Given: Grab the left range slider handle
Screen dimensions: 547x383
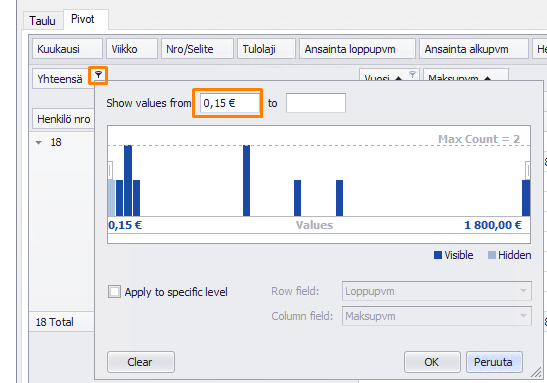Looking at the screenshot, I should point(110,171).
